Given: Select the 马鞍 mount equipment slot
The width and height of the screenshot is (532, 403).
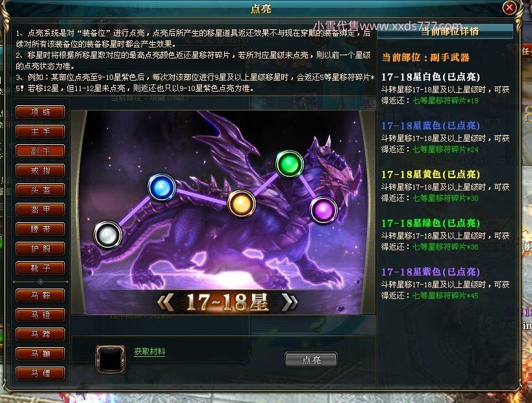Looking at the screenshot, I should [40, 295].
